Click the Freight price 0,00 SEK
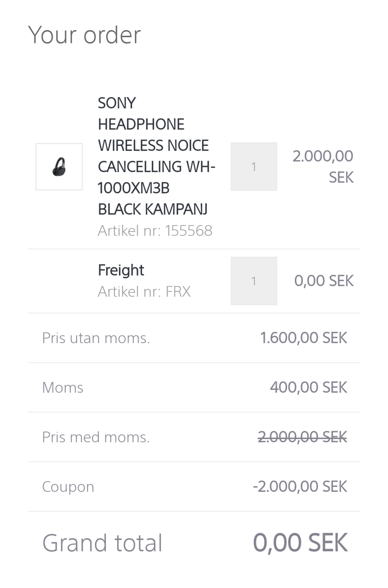This screenshot has height=588, width=388. (324, 281)
